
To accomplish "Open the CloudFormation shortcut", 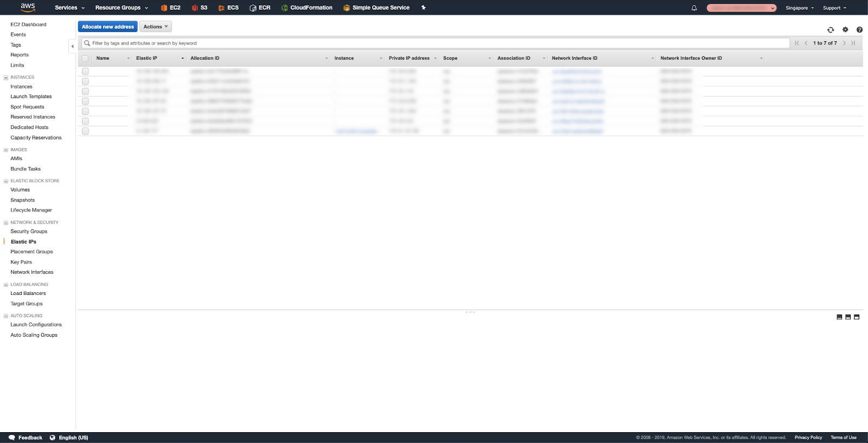I will (307, 8).
